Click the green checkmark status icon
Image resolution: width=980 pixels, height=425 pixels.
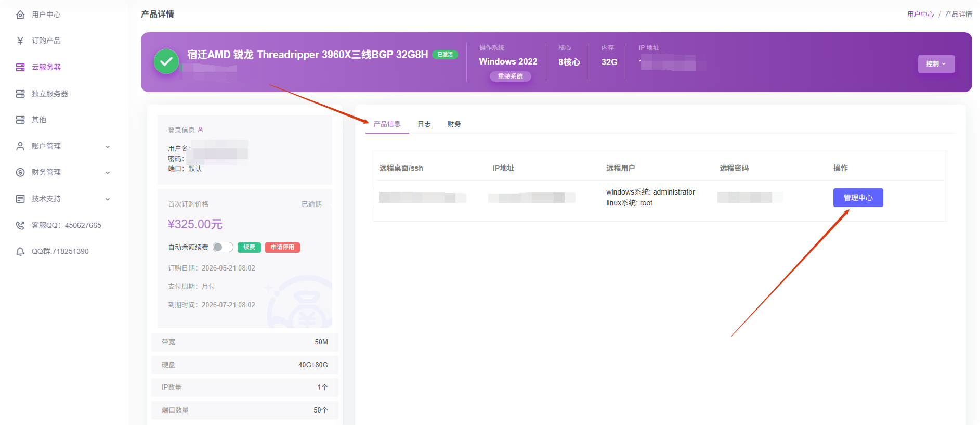click(x=166, y=61)
